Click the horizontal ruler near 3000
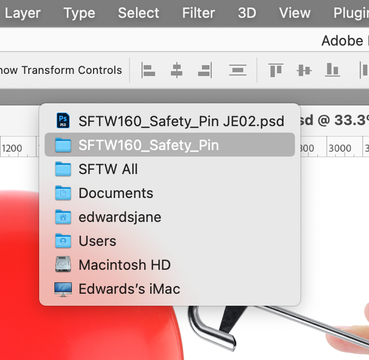The height and width of the screenshot is (360, 369). 340,148
